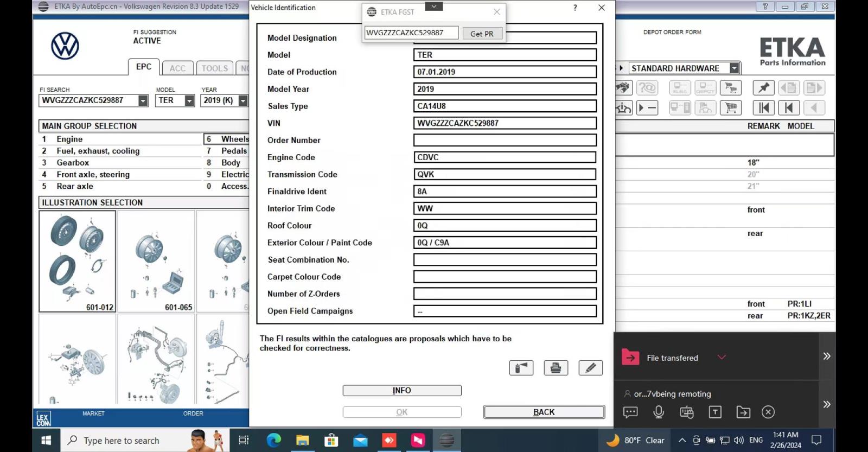
Task: Switch to the ACC tab
Action: (177, 68)
